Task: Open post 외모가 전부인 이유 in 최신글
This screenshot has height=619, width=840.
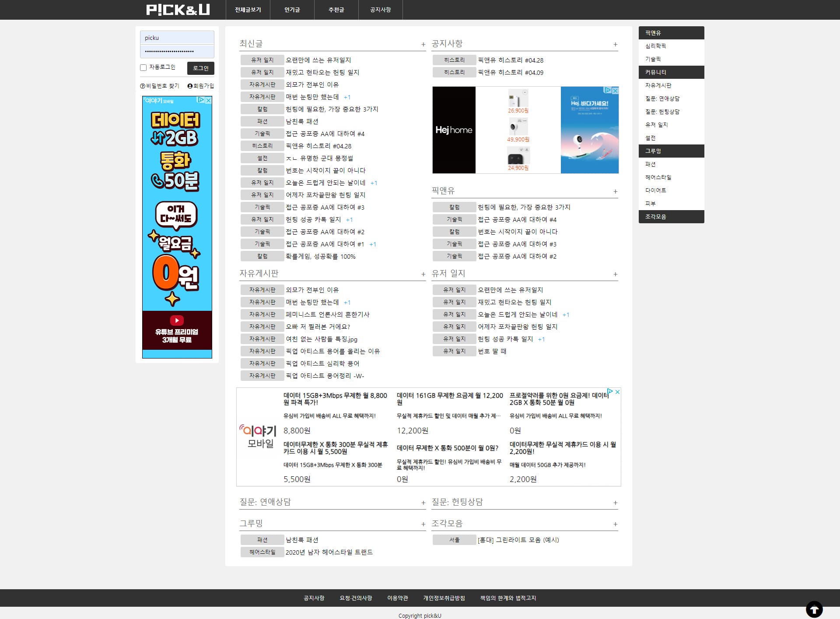Action: [312, 84]
